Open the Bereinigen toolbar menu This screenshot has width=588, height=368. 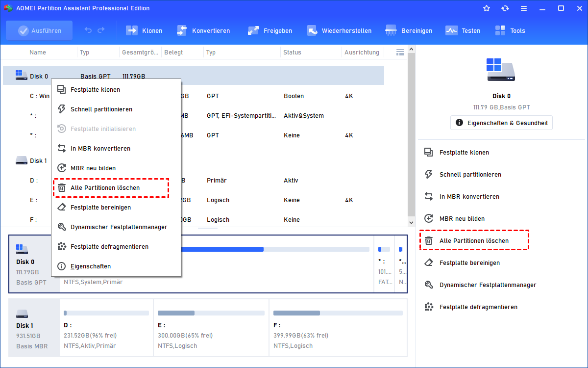tap(409, 30)
